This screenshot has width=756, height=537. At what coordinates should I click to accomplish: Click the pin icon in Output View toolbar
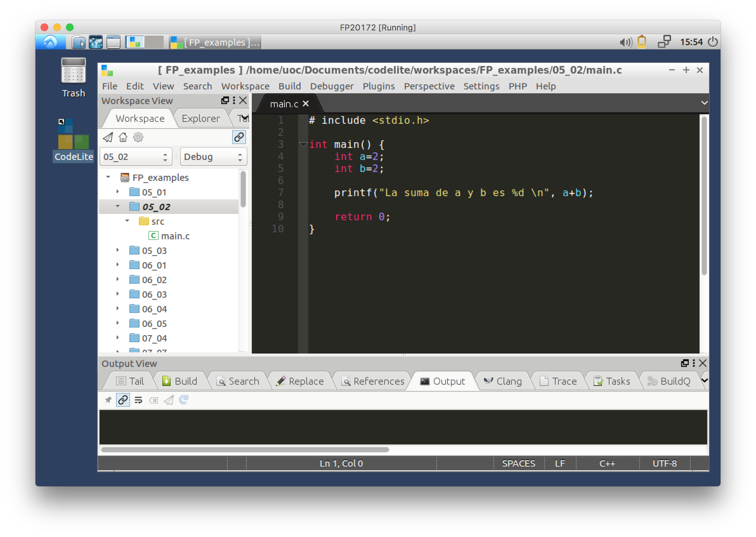coord(108,400)
